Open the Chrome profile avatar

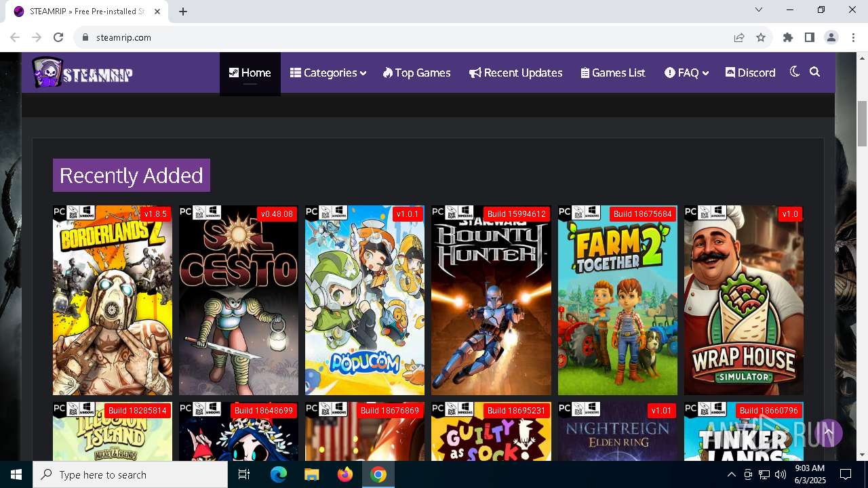pyautogui.click(x=831, y=37)
